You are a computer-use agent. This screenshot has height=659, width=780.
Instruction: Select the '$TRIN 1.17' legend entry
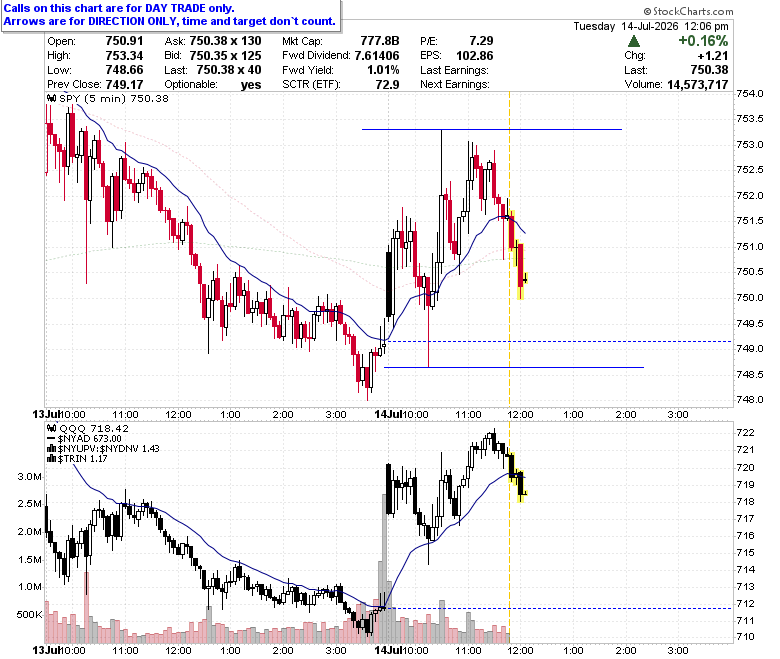(83, 459)
